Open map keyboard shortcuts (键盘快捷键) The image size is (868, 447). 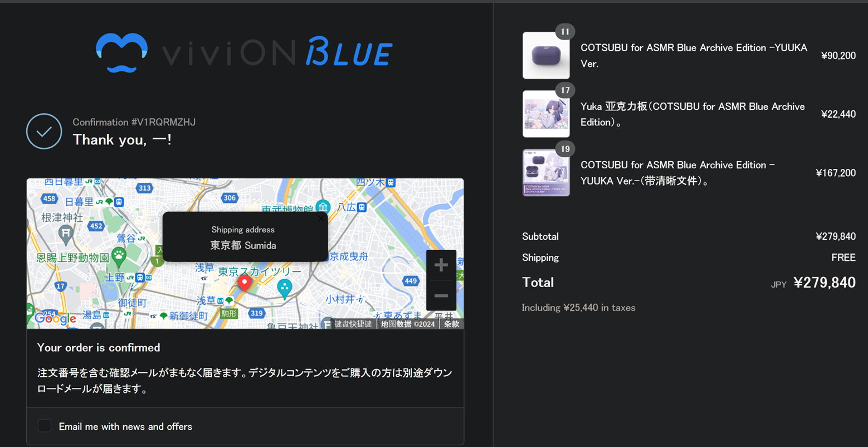click(x=353, y=324)
